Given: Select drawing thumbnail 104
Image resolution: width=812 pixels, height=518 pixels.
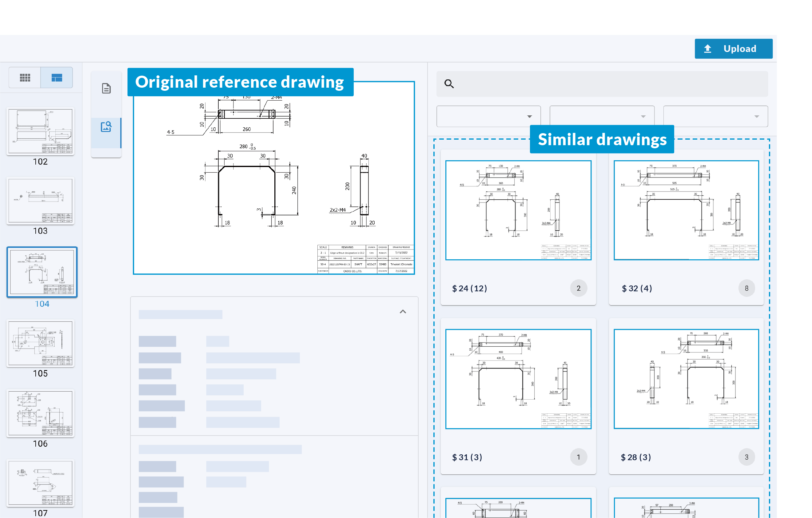Looking at the screenshot, I should (x=42, y=272).
